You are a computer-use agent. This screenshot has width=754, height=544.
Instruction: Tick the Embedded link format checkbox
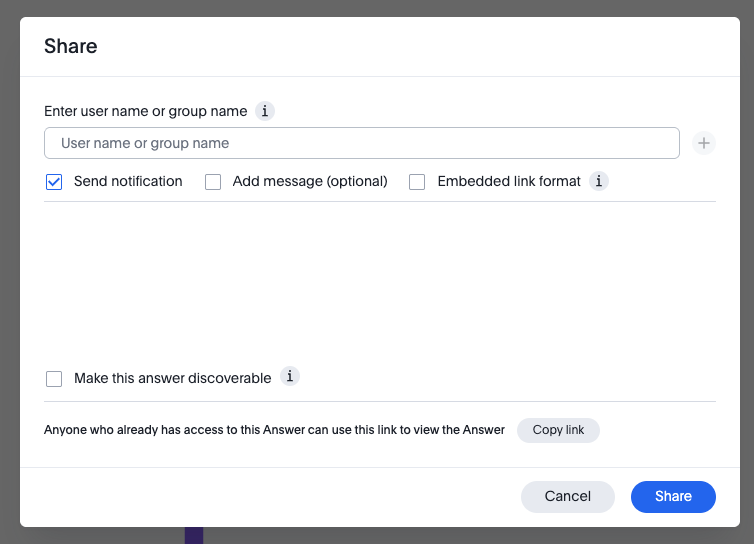click(417, 182)
